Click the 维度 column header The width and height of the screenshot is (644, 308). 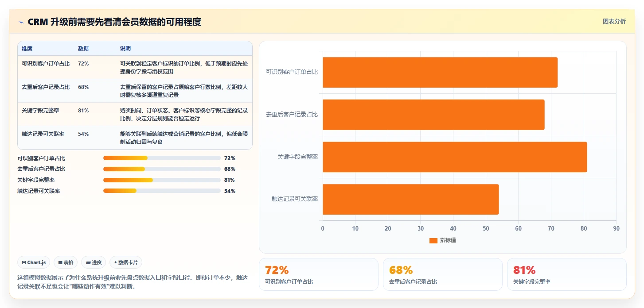(27, 49)
